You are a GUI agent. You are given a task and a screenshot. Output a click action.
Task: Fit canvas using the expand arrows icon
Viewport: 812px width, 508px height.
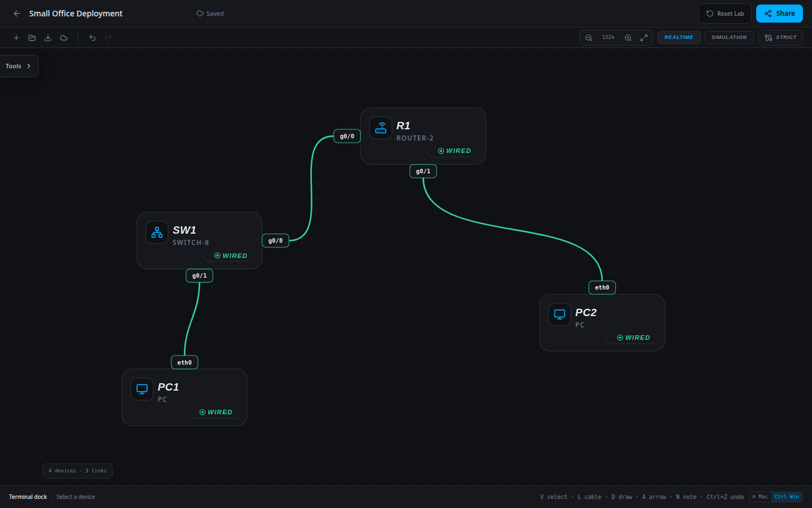click(644, 38)
